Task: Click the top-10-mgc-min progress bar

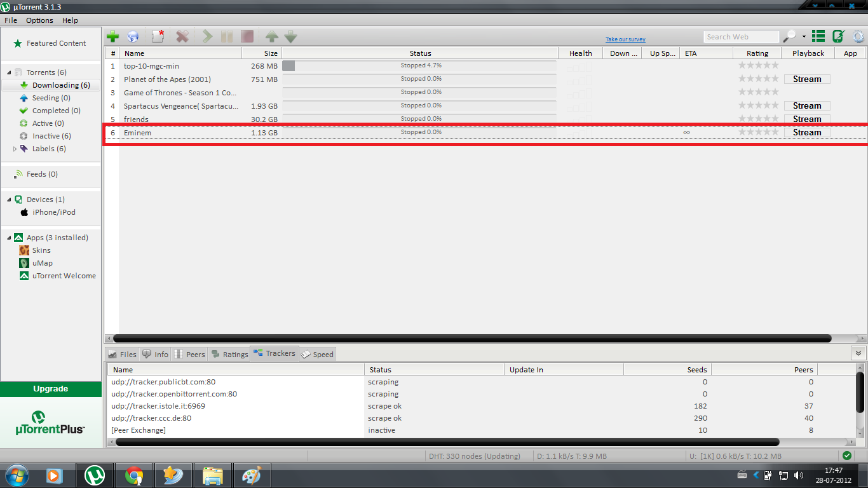Action: [420, 65]
